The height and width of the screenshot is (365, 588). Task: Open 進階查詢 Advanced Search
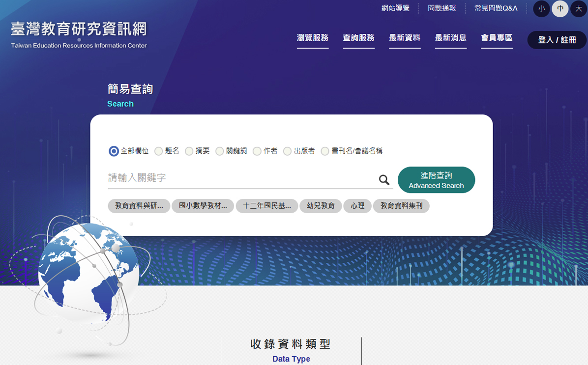click(436, 180)
